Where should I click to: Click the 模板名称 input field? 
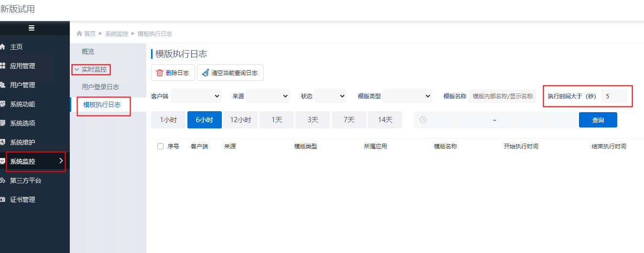tap(502, 96)
